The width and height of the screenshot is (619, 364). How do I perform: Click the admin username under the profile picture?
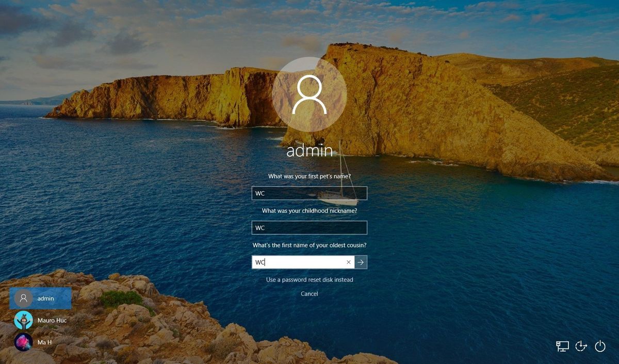point(309,150)
